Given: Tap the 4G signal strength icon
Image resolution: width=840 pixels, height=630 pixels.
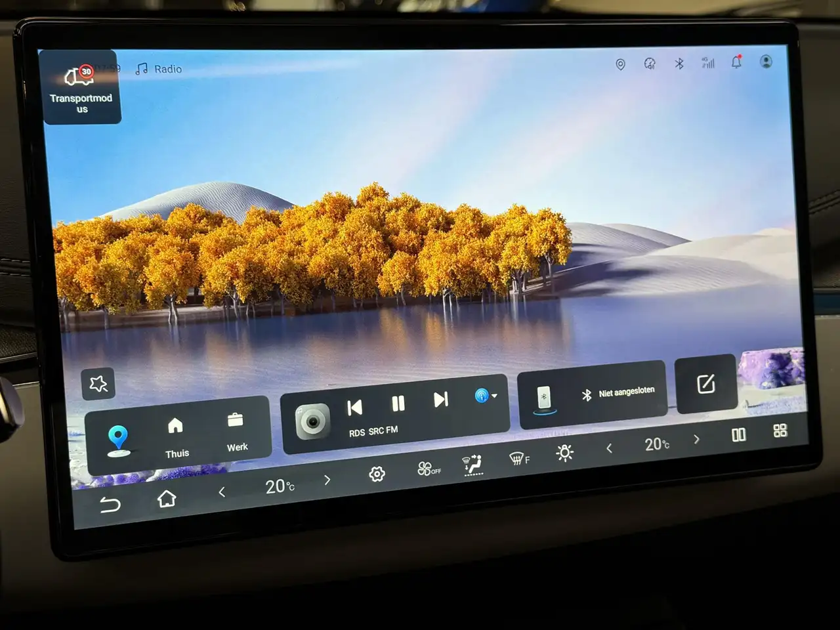Looking at the screenshot, I should click(708, 62).
